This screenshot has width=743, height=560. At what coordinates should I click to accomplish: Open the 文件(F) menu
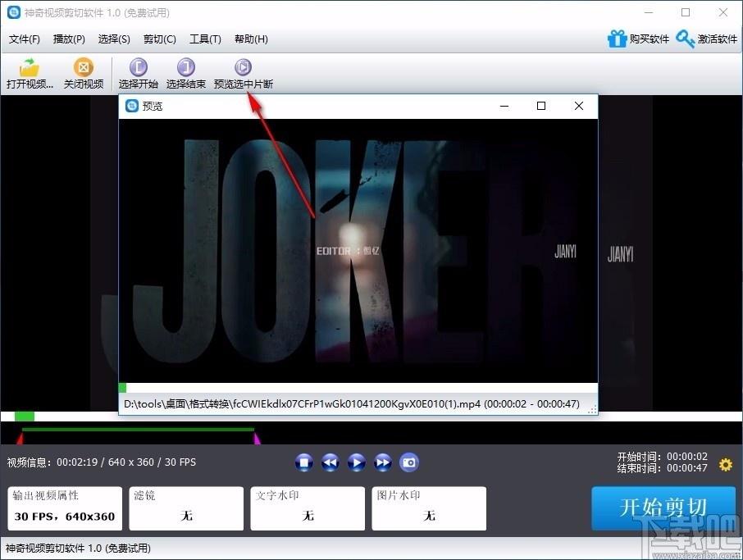pos(24,39)
